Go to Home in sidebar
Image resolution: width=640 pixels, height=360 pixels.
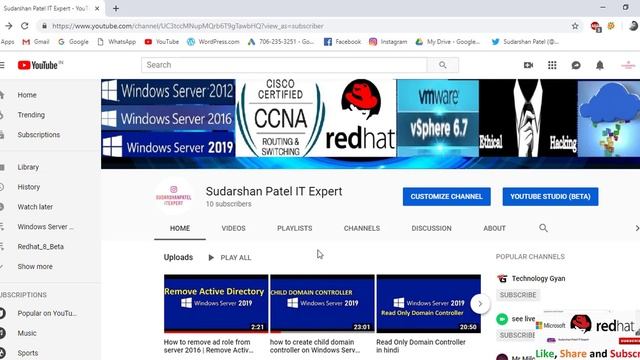click(27, 95)
